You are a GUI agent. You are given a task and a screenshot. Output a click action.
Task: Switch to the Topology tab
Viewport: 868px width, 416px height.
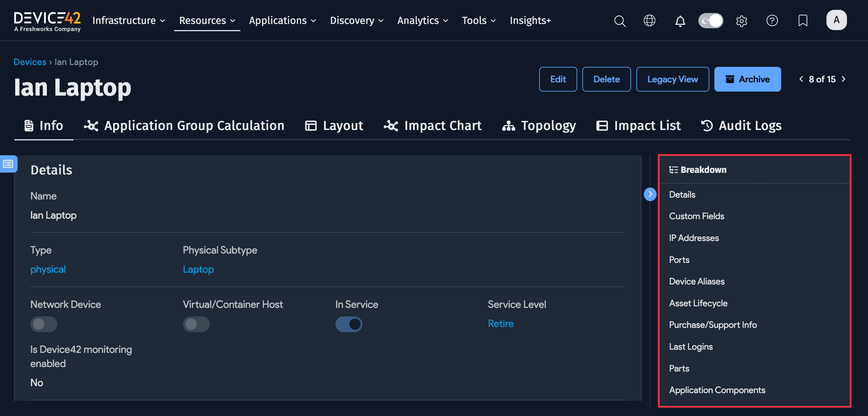(539, 126)
